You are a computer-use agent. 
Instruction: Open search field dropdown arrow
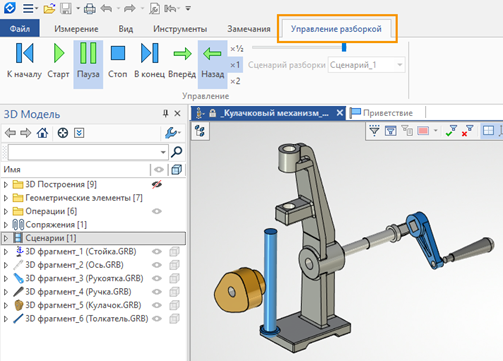(x=163, y=152)
